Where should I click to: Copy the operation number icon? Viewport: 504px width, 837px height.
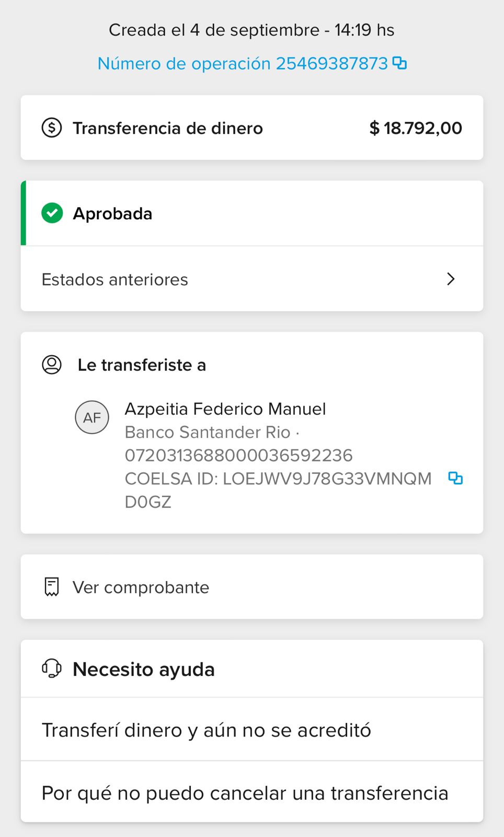point(399,63)
